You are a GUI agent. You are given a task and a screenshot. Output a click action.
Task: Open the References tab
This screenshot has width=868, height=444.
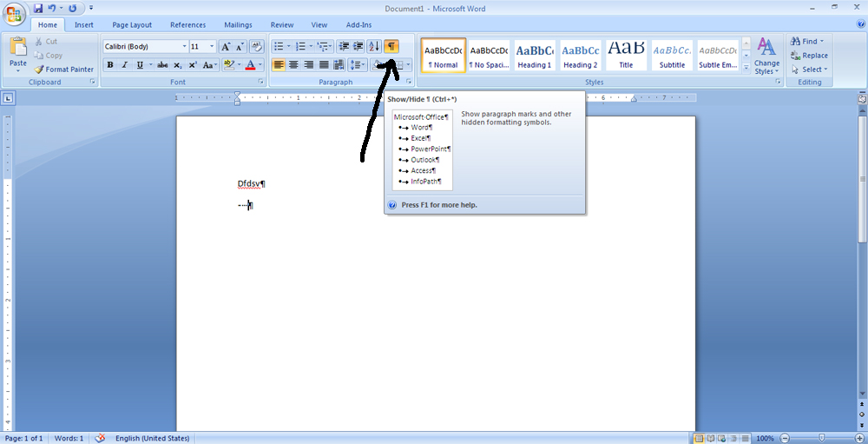tap(187, 25)
